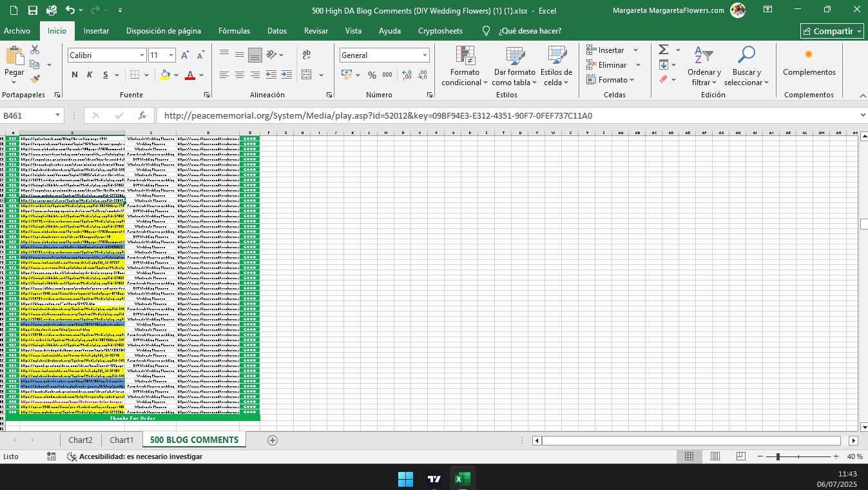This screenshot has width=868, height=490.
Task: Click the zoom slider handle
Action: tap(778, 456)
